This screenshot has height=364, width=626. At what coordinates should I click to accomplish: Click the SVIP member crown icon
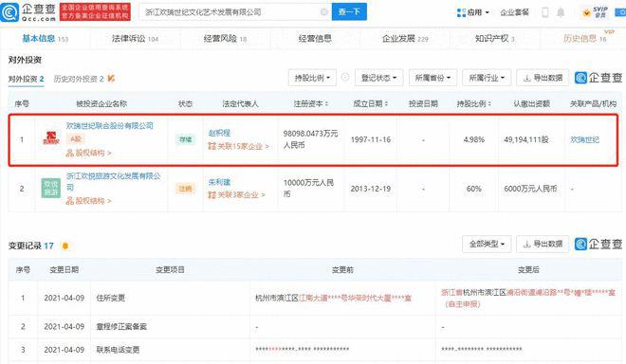[x=586, y=12]
